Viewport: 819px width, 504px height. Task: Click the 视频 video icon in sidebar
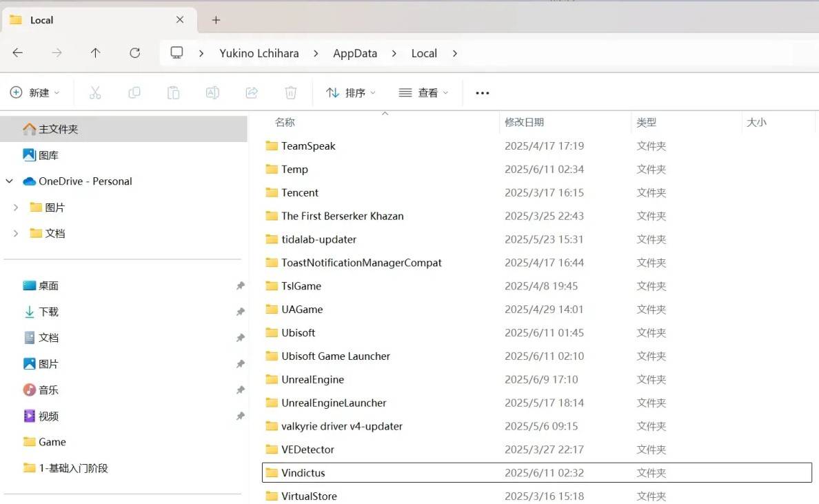[x=29, y=416]
